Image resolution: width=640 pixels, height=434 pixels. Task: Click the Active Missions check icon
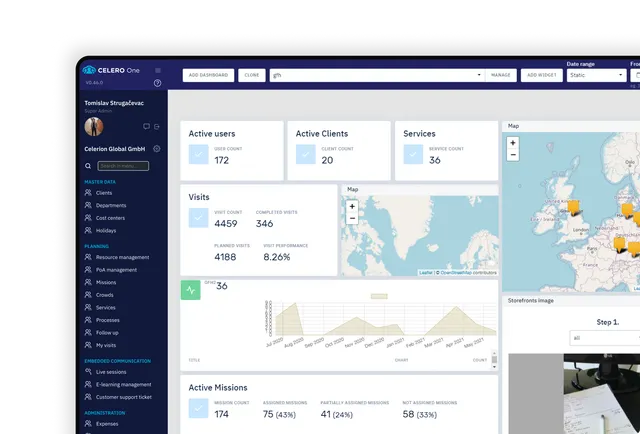pyautogui.click(x=198, y=408)
